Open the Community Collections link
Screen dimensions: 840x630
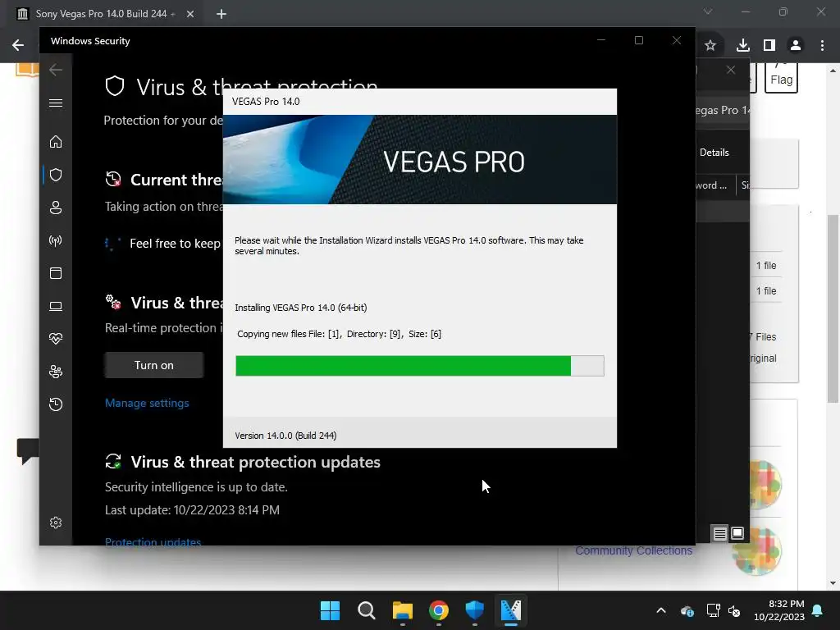click(634, 550)
